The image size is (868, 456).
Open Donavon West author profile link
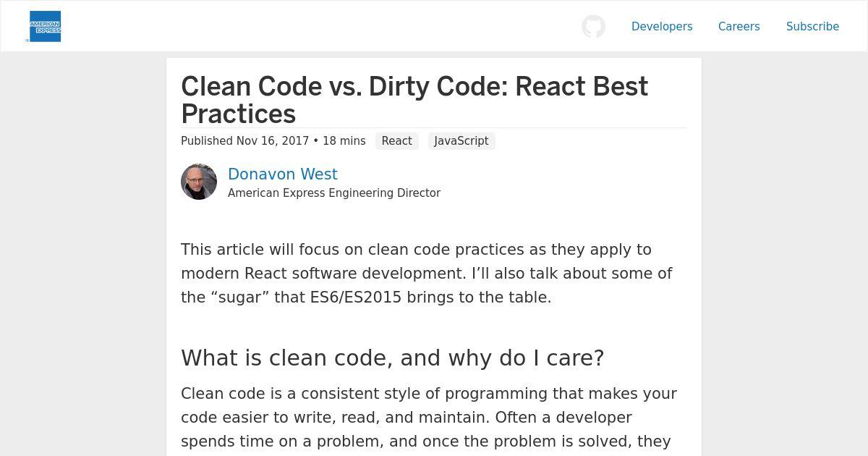pyautogui.click(x=283, y=174)
